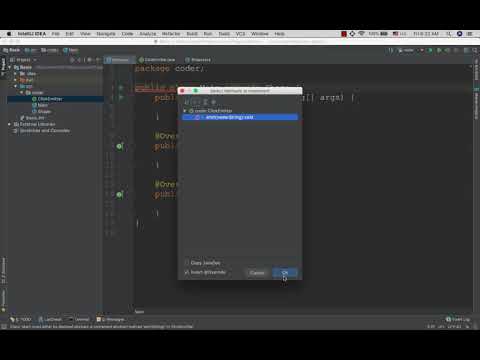Open the Edit menu
Screen dimensions: 480x360
[x=69, y=34]
